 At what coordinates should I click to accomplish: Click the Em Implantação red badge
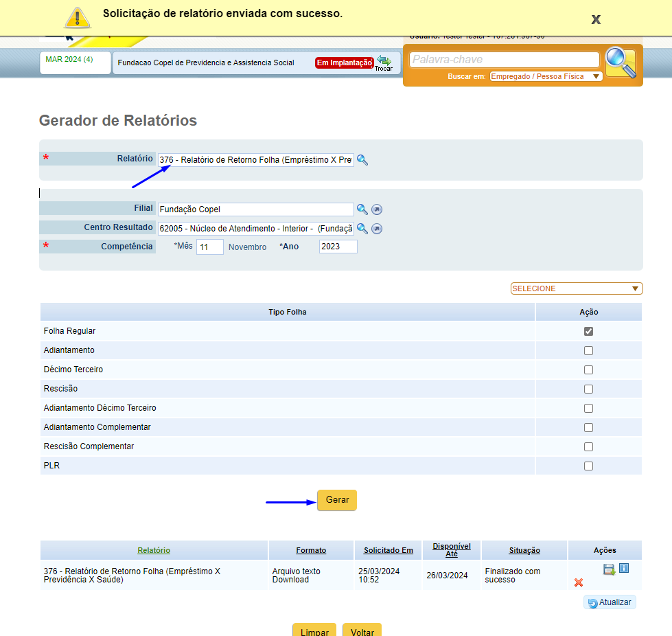pos(345,63)
